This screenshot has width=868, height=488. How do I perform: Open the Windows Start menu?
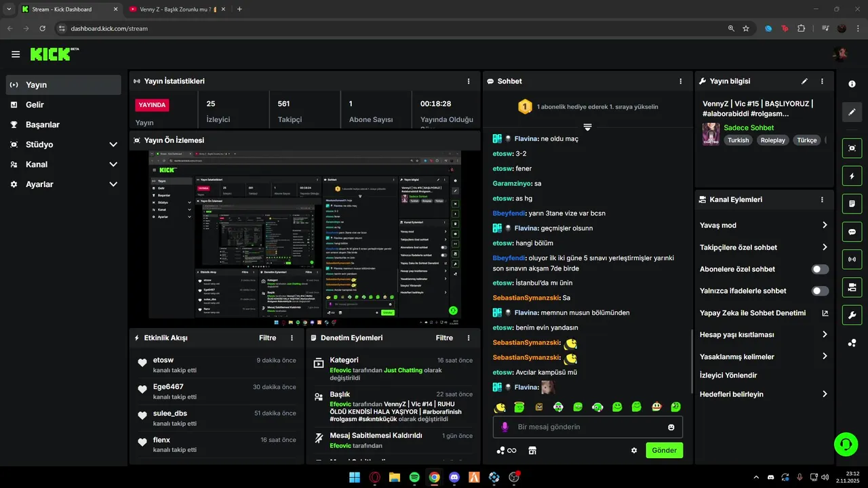355,477
